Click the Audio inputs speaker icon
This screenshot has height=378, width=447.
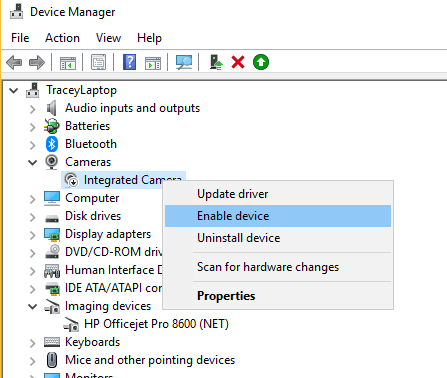51,108
